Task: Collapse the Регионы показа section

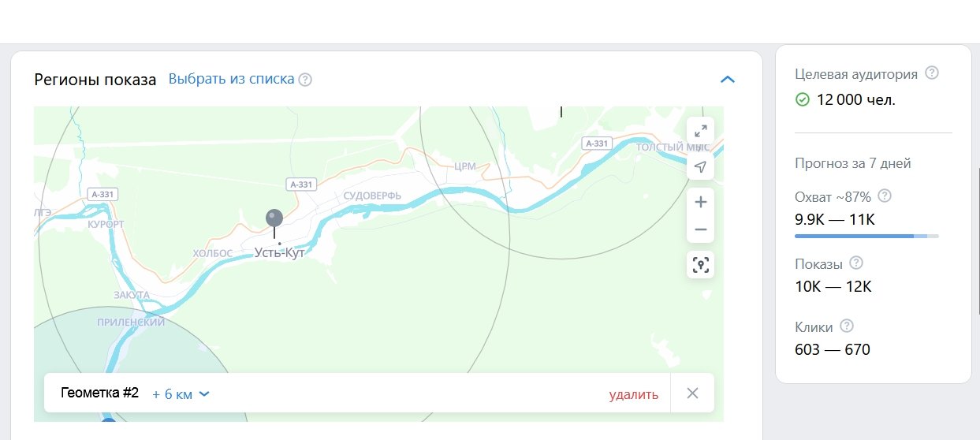Action: pyautogui.click(x=728, y=79)
